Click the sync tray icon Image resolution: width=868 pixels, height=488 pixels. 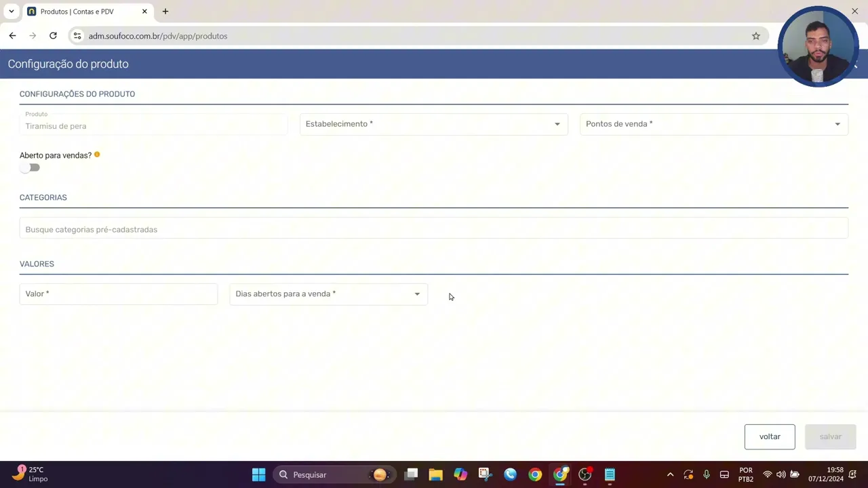coord(688,474)
